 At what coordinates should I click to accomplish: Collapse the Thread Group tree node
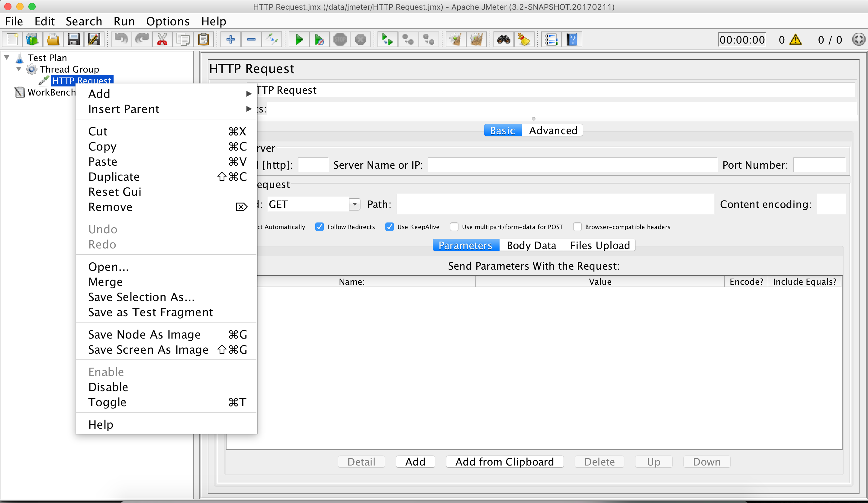(19, 69)
